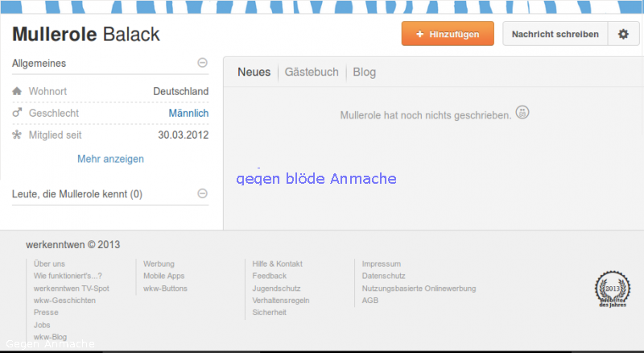Open Hilfe & Kontakt in footer

pos(277,264)
